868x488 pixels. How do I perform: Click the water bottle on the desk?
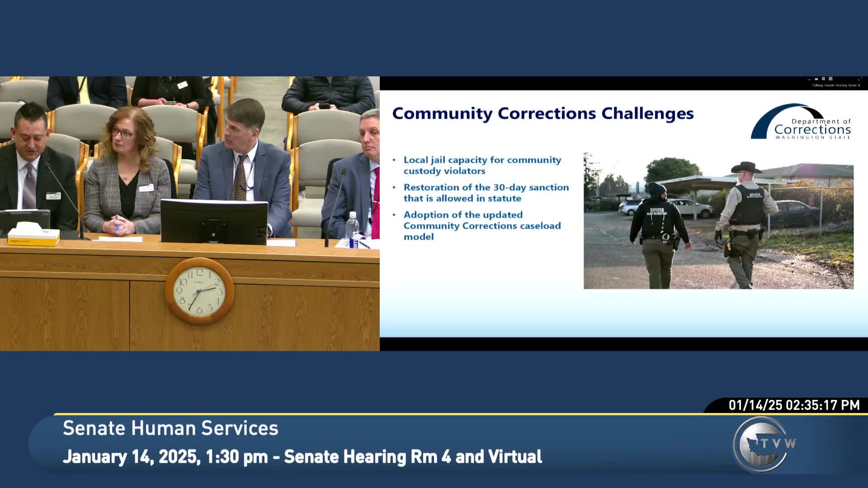[x=353, y=230]
